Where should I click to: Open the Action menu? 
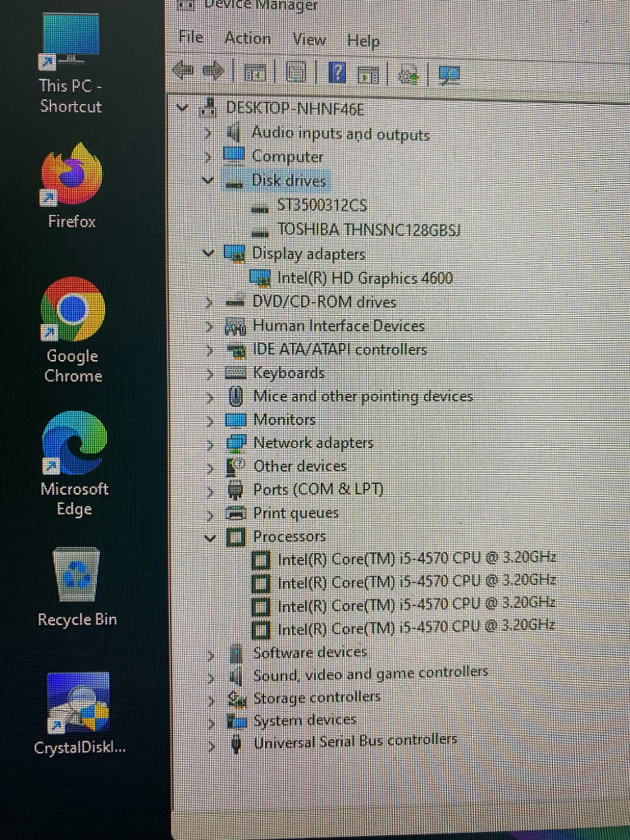click(247, 39)
